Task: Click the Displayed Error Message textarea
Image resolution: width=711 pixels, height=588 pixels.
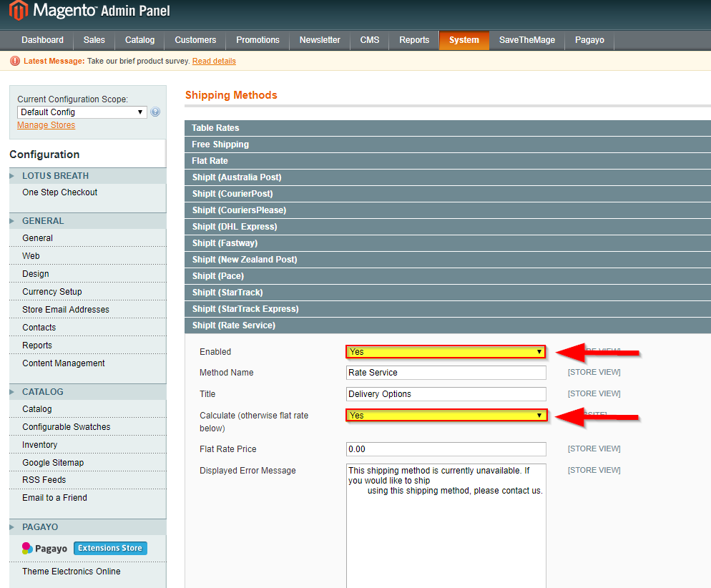Action: [446, 526]
